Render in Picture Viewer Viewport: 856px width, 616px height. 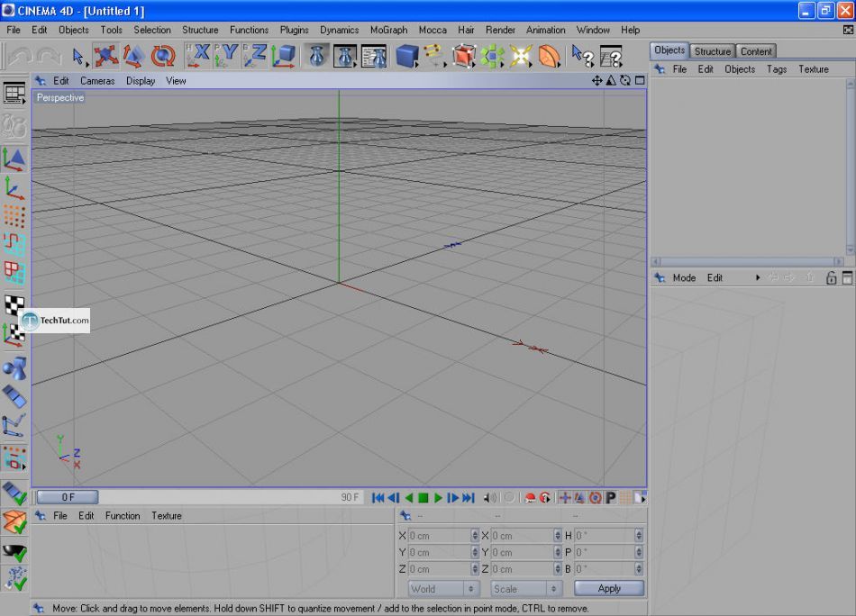[x=345, y=56]
